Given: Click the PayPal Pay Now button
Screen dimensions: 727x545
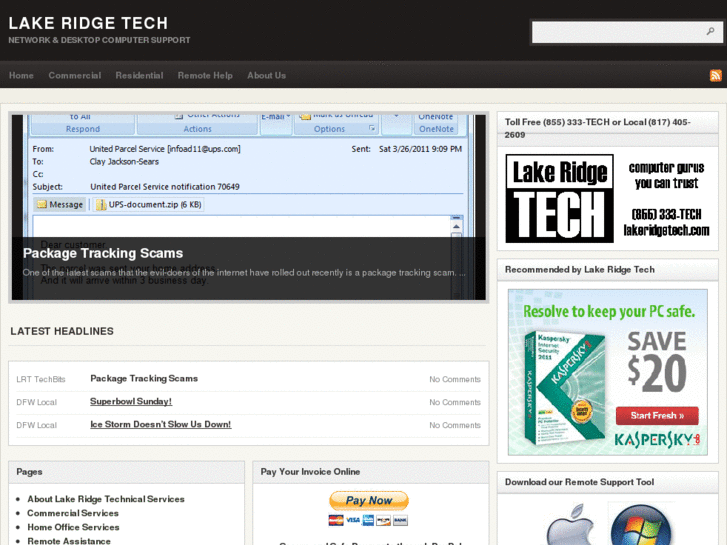Looking at the screenshot, I should pos(369,500).
